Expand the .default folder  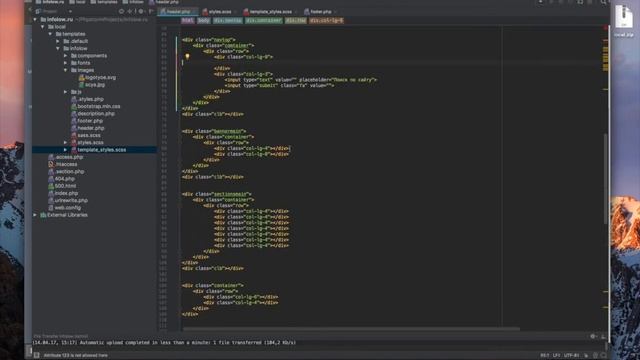tap(58, 41)
